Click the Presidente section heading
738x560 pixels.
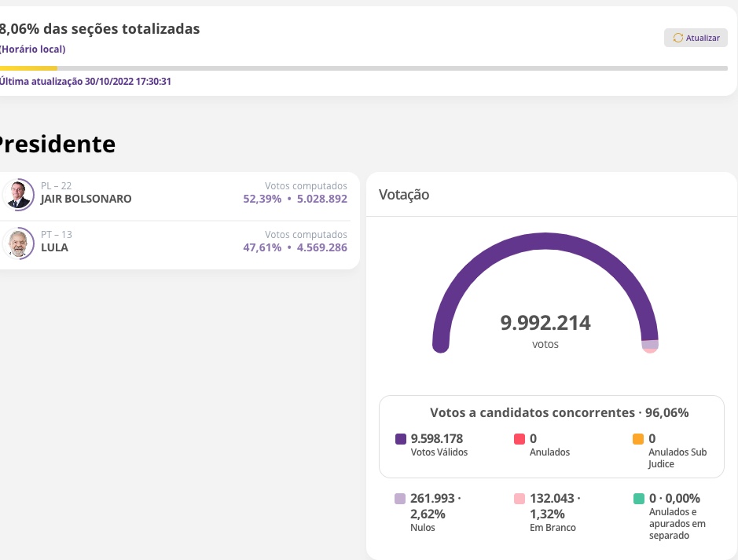click(55, 145)
